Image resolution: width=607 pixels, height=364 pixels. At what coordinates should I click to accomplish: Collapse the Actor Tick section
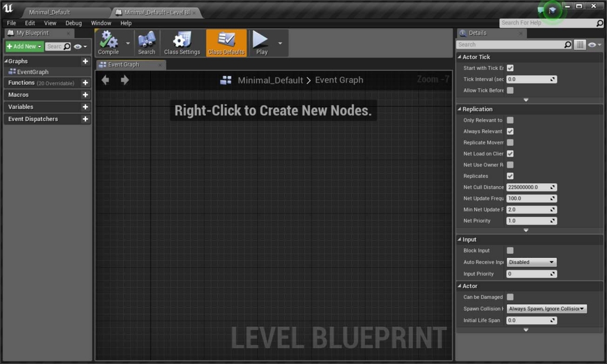click(459, 57)
